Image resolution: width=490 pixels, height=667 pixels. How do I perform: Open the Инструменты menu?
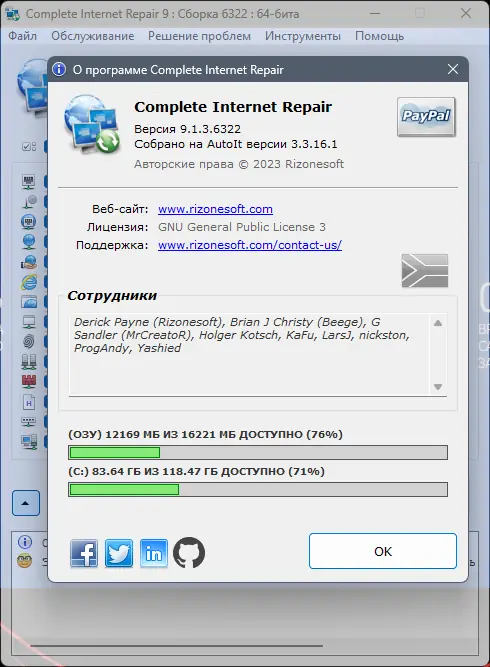click(x=302, y=36)
